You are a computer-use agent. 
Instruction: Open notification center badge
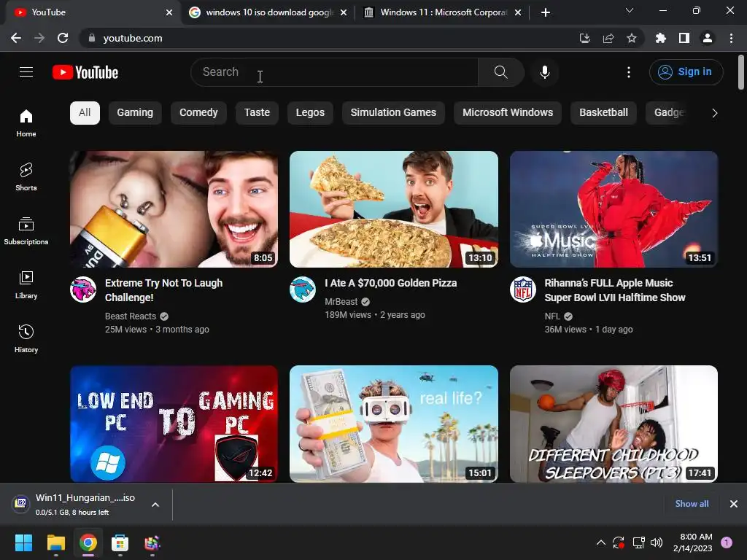coord(727,542)
